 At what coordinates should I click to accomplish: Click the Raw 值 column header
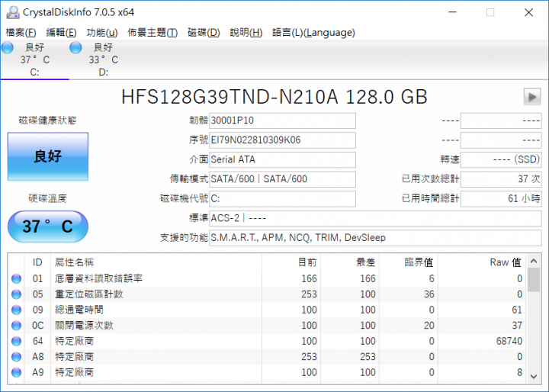click(482, 262)
